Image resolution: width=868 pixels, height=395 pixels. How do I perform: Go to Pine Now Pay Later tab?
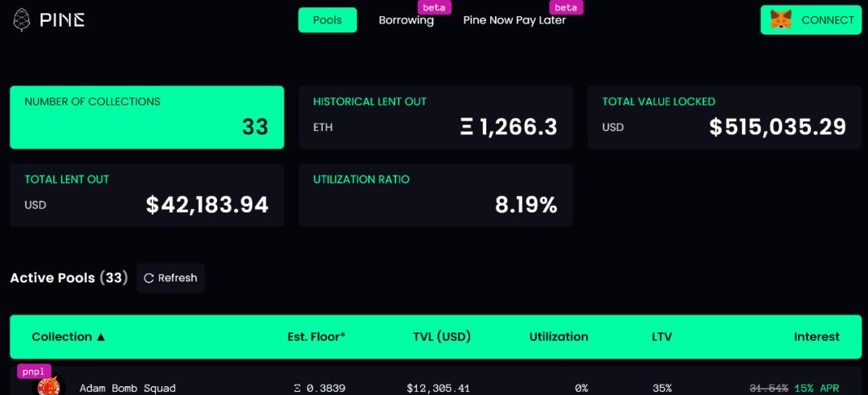tap(514, 21)
